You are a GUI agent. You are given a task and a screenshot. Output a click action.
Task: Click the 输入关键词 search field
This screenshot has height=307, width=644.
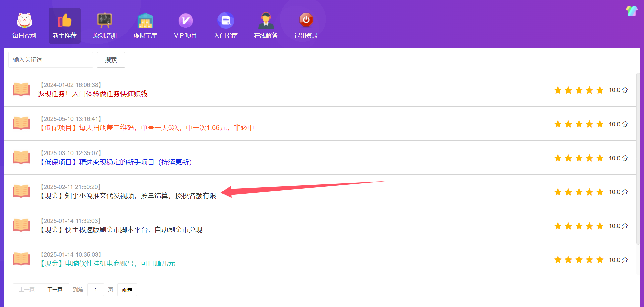click(x=51, y=60)
